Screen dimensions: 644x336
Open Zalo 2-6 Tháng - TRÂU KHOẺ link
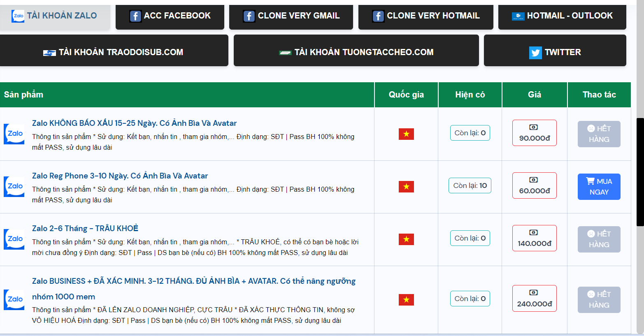(85, 229)
